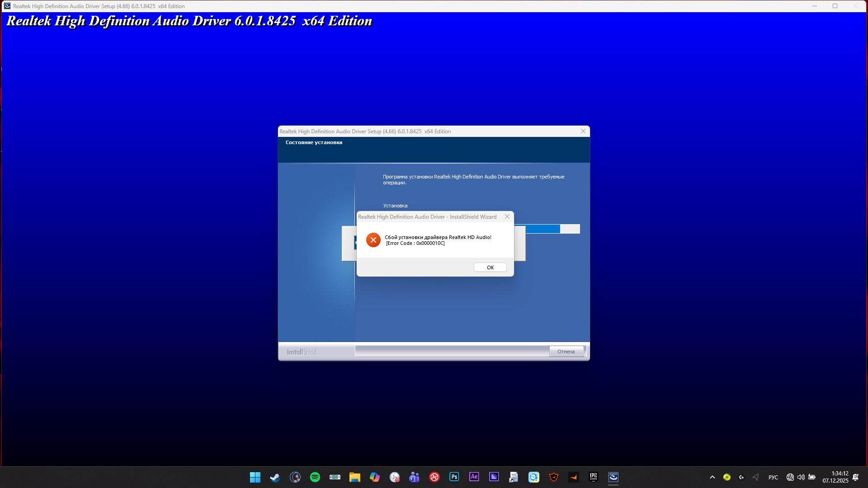
Task: Expand hidden system tray icons
Action: 712,477
